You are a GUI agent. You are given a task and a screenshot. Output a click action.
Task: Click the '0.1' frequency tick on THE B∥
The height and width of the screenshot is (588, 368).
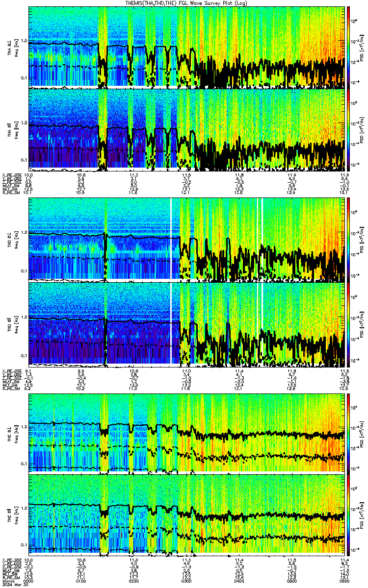tap(24, 545)
